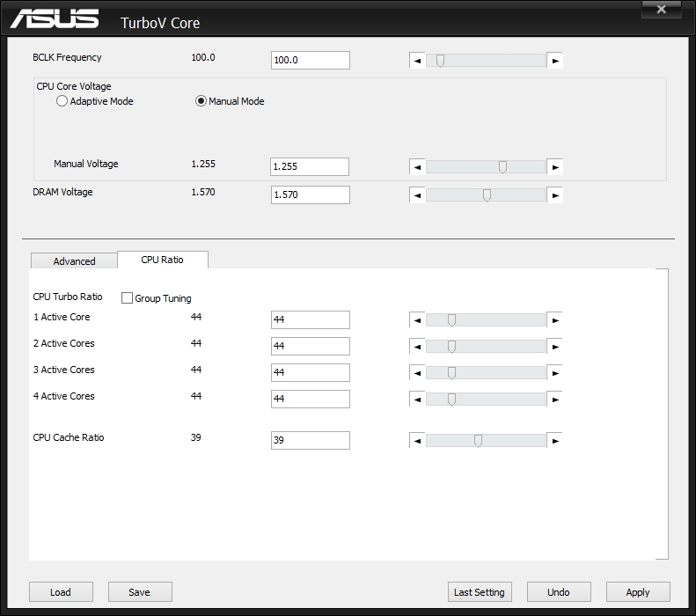The height and width of the screenshot is (616, 696).
Task: Focus the 4 Active Cores input field
Action: (x=311, y=399)
